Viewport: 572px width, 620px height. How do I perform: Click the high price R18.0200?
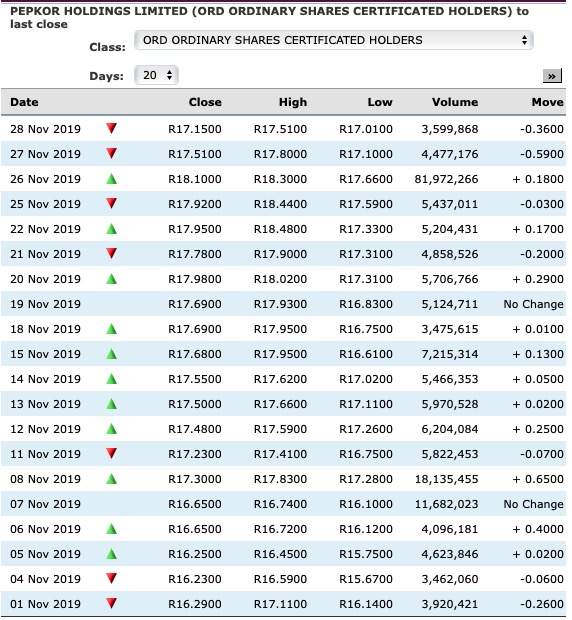click(x=280, y=279)
